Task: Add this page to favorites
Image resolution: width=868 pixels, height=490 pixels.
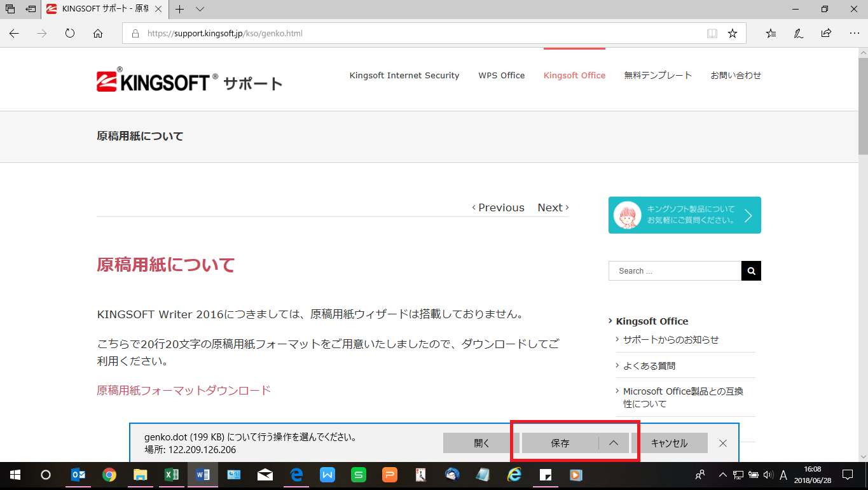Action: [x=733, y=33]
